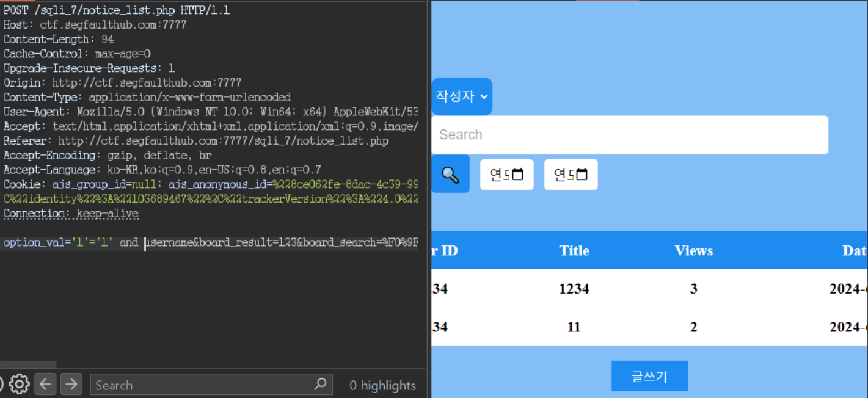Click the Accept-Language header line
This screenshot has width=868, height=398.
click(162, 170)
